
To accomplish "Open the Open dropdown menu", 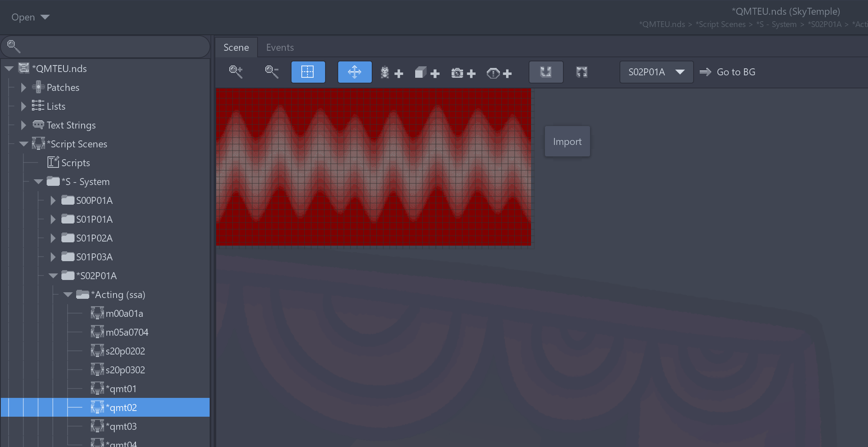I will pyautogui.click(x=30, y=17).
